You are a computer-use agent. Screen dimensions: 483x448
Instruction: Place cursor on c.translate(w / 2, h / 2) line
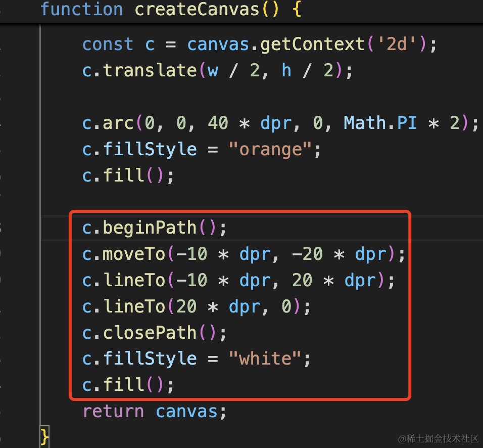217,71
